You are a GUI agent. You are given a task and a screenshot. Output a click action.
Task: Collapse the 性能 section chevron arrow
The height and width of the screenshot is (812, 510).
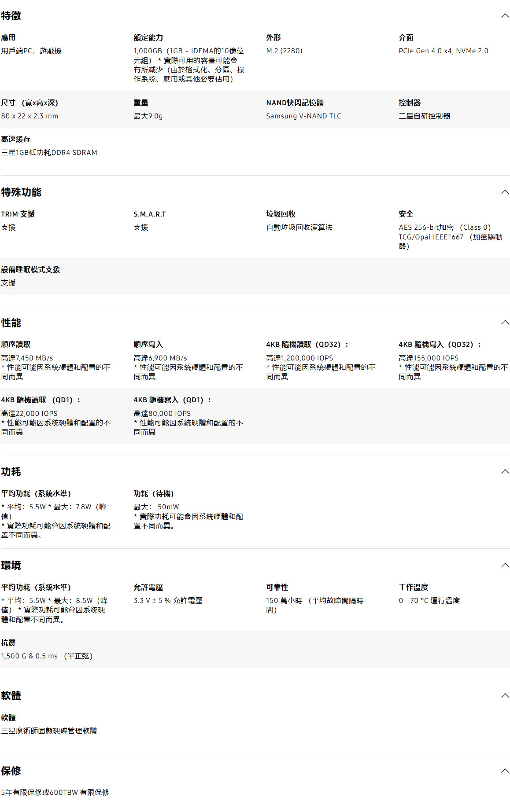(x=505, y=323)
